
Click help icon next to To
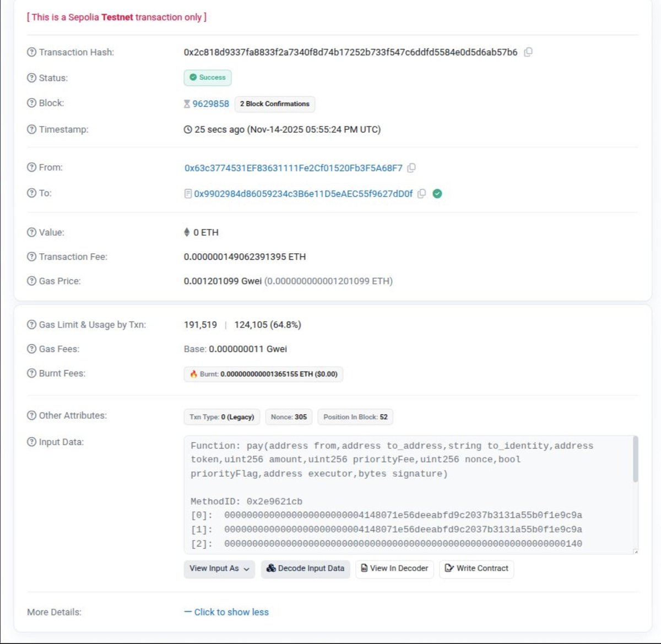coord(31,193)
